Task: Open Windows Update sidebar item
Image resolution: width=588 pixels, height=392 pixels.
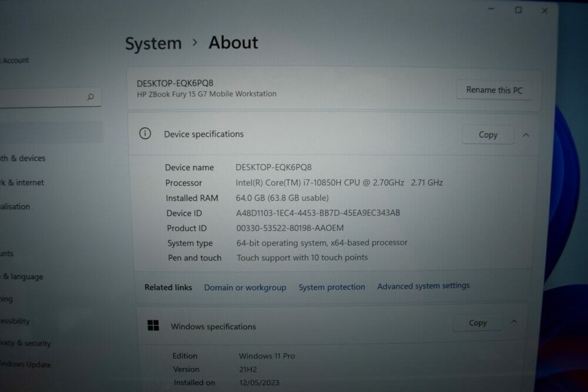Action: (25, 364)
